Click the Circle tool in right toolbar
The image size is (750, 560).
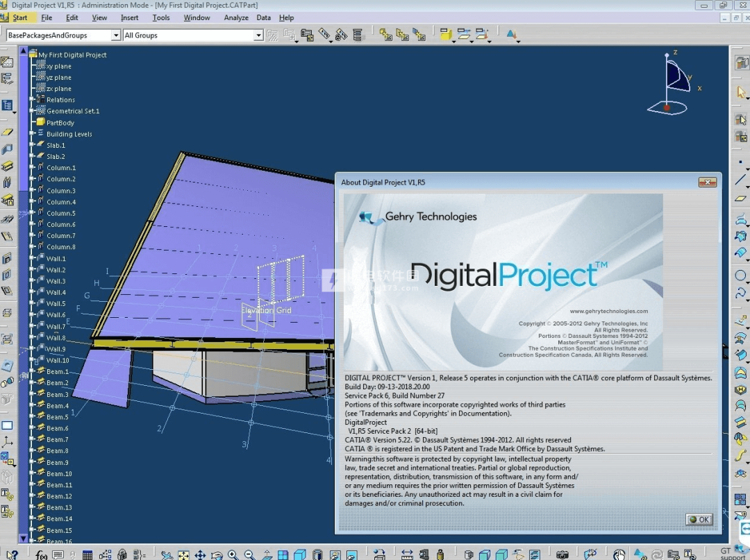click(x=740, y=275)
